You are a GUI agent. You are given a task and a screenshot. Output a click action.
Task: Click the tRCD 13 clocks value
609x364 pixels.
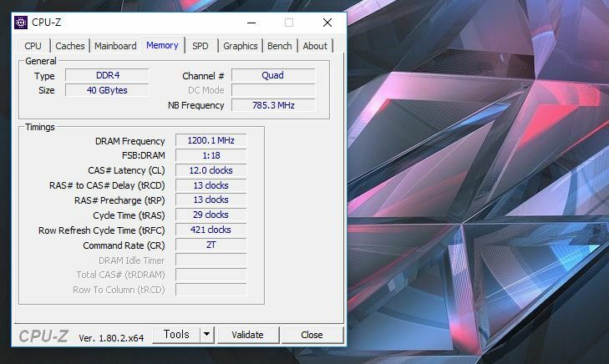211,185
